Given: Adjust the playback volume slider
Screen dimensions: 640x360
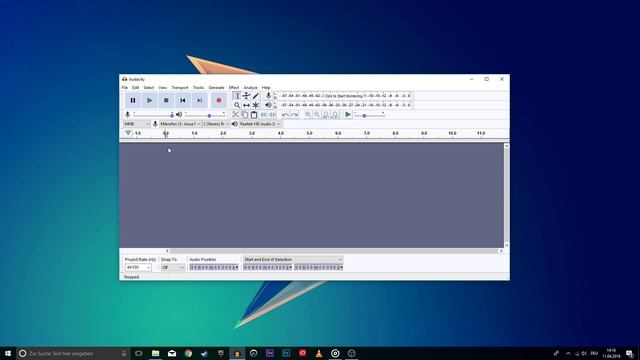Looking at the screenshot, I should coord(205,116).
